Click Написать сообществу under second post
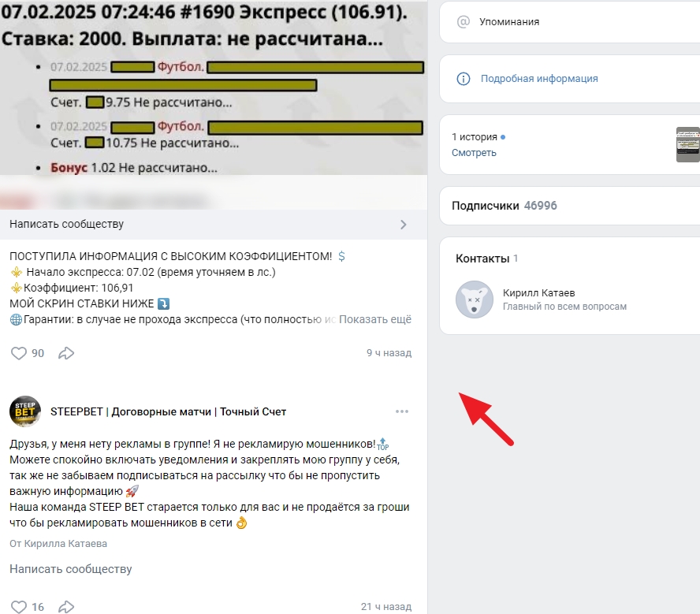 point(70,569)
